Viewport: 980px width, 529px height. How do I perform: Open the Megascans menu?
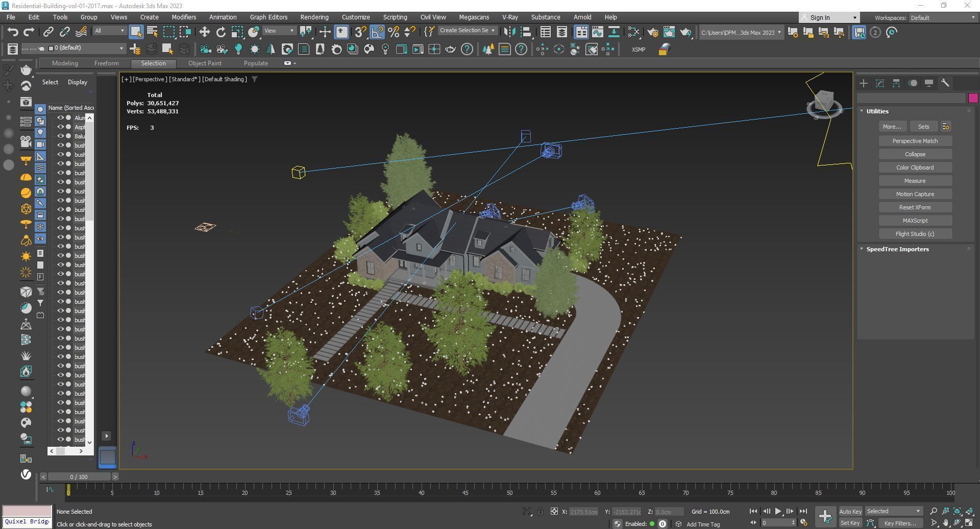474,17
